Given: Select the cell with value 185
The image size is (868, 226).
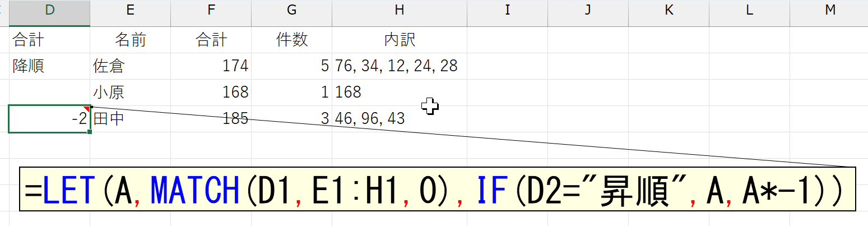Looking at the screenshot, I should point(211,119).
